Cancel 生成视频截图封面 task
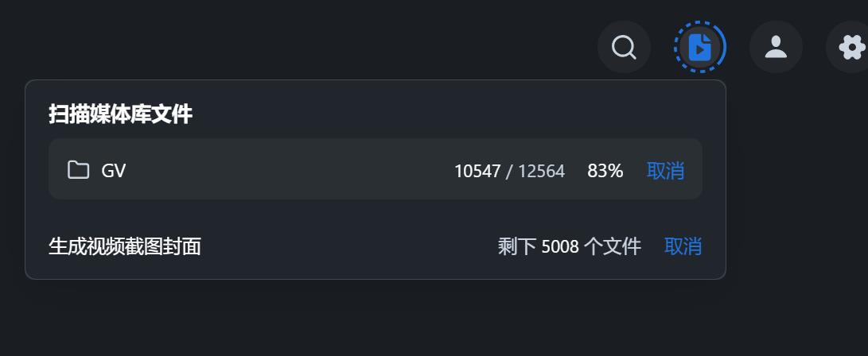The height and width of the screenshot is (356, 868). [x=683, y=246]
